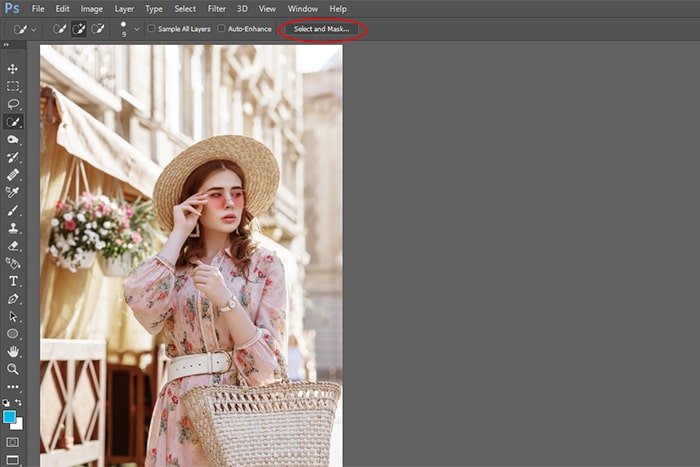The width and height of the screenshot is (700, 467).
Task: Pick the Lasso tool
Action: tap(13, 104)
